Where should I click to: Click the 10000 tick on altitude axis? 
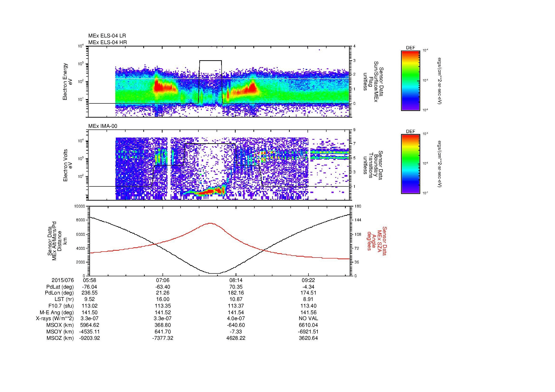tap(79, 206)
